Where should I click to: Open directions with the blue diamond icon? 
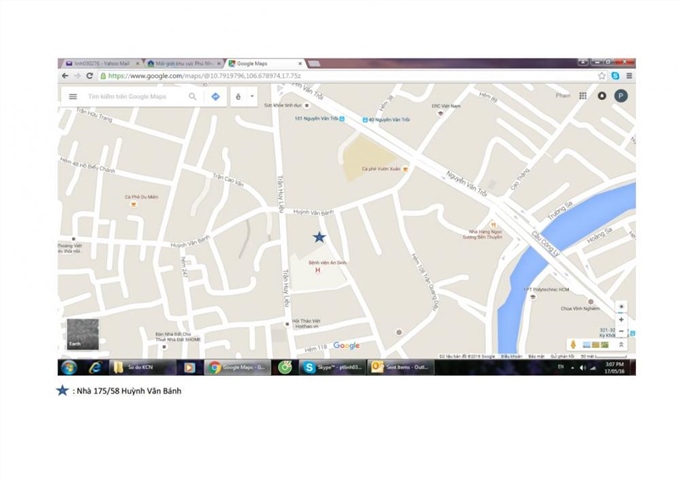point(215,97)
